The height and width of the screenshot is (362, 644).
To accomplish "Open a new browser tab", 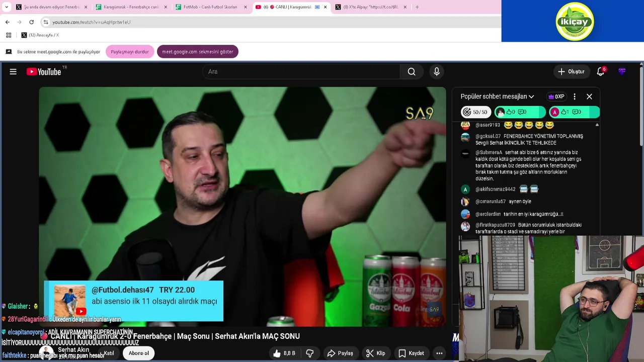I will tap(417, 7).
